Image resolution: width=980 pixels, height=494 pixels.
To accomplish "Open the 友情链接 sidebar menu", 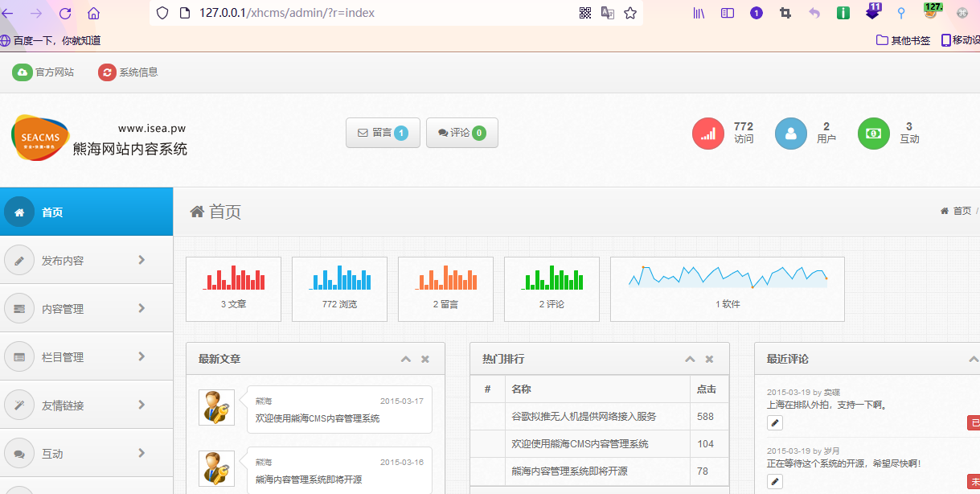I will [x=86, y=405].
